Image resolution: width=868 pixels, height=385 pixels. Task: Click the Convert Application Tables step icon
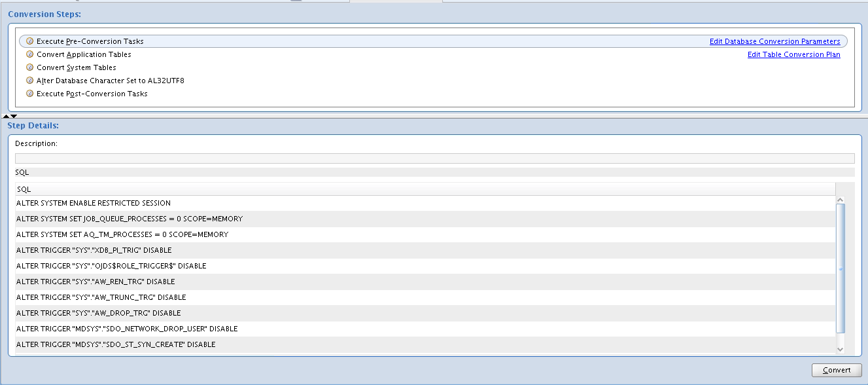[30, 54]
